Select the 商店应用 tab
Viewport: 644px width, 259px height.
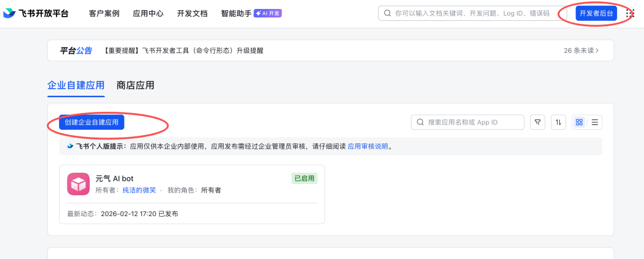(x=135, y=85)
